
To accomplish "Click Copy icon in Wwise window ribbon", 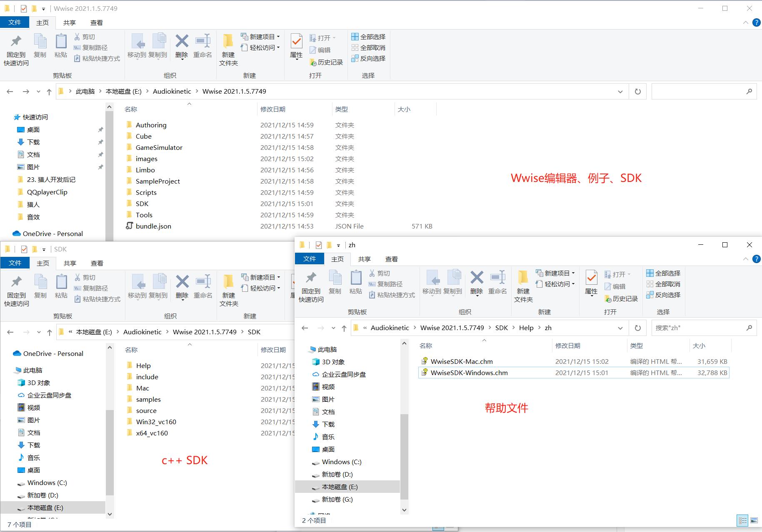I will tap(40, 46).
